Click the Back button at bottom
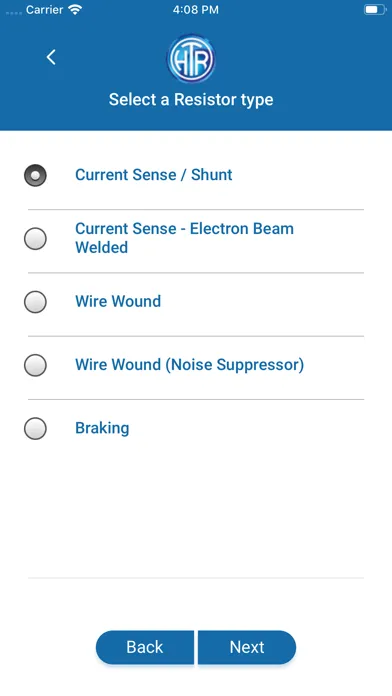 pyautogui.click(x=145, y=647)
